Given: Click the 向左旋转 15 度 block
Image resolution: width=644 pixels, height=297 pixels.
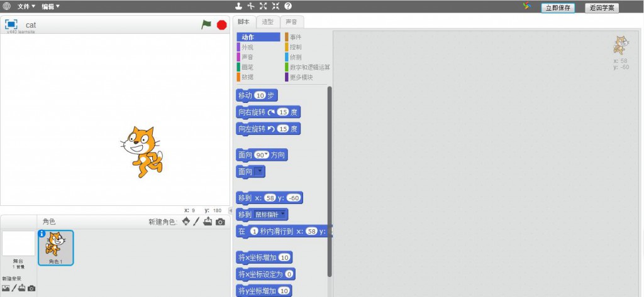Looking at the screenshot, I should 269,129.
